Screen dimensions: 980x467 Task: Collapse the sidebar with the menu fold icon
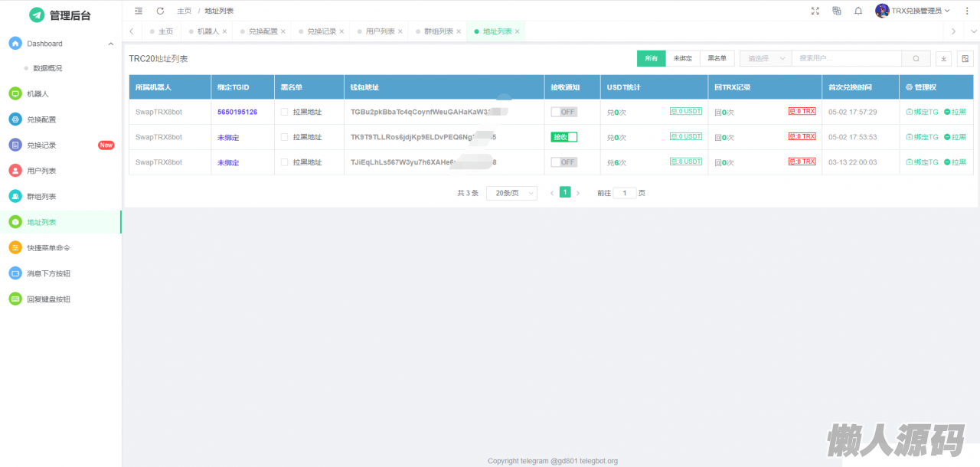pyautogui.click(x=139, y=11)
